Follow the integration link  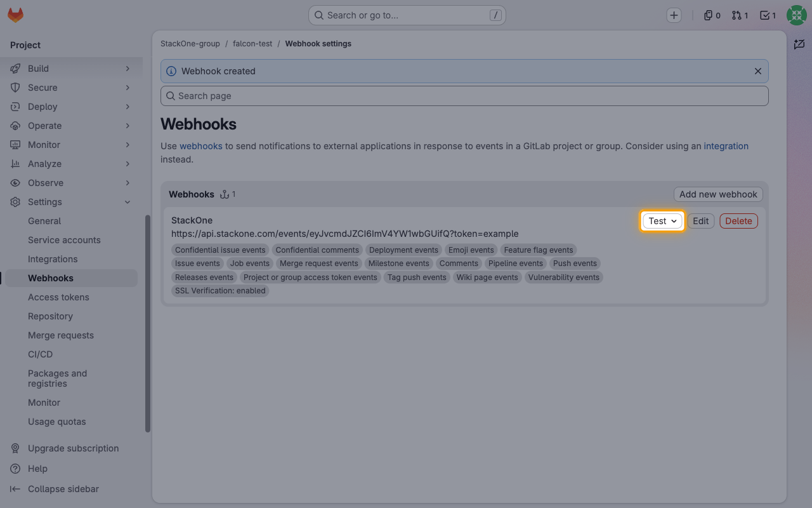tap(726, 146)
